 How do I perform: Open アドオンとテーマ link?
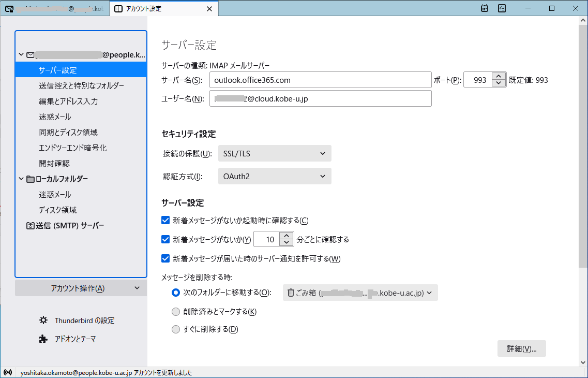click(x=75, y=339)
